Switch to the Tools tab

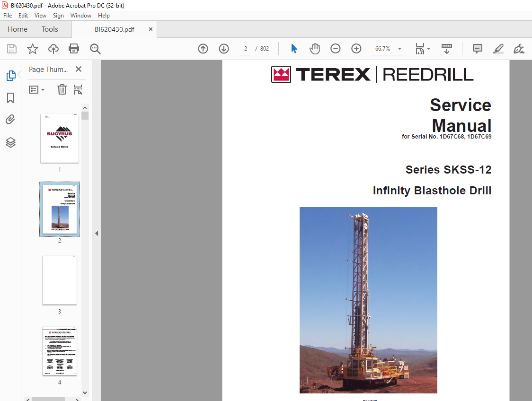pos(50,29)
